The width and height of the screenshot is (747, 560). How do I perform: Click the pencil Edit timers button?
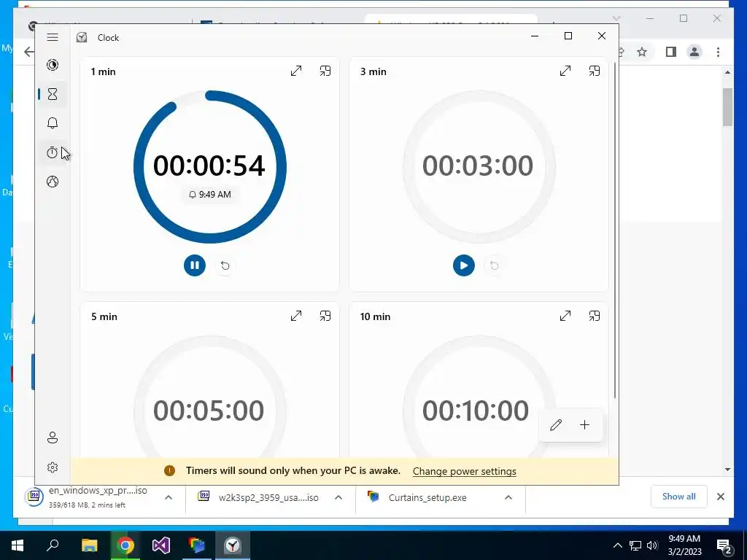(x=555, y=425)
